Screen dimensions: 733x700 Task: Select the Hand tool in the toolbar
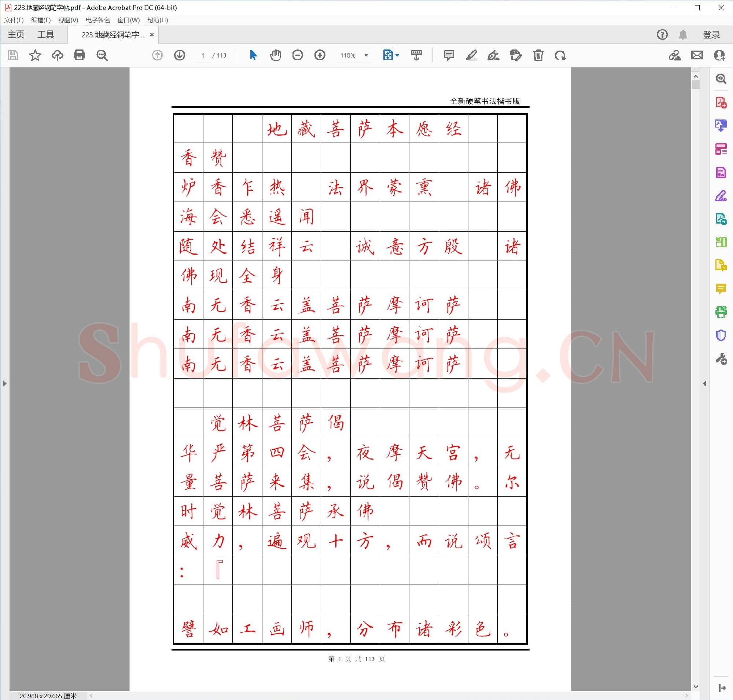coord(275,55)
